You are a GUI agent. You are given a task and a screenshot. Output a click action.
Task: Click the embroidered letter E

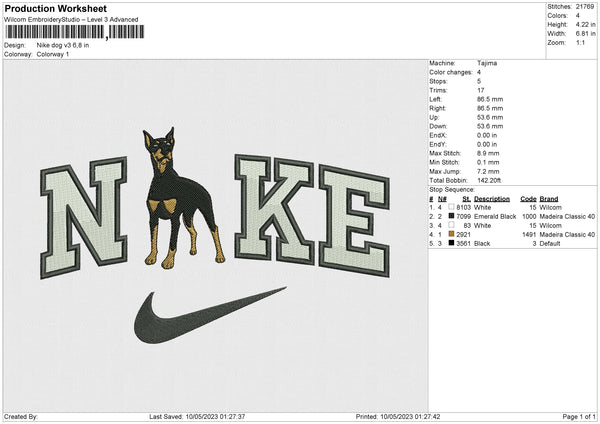(355, 221)
